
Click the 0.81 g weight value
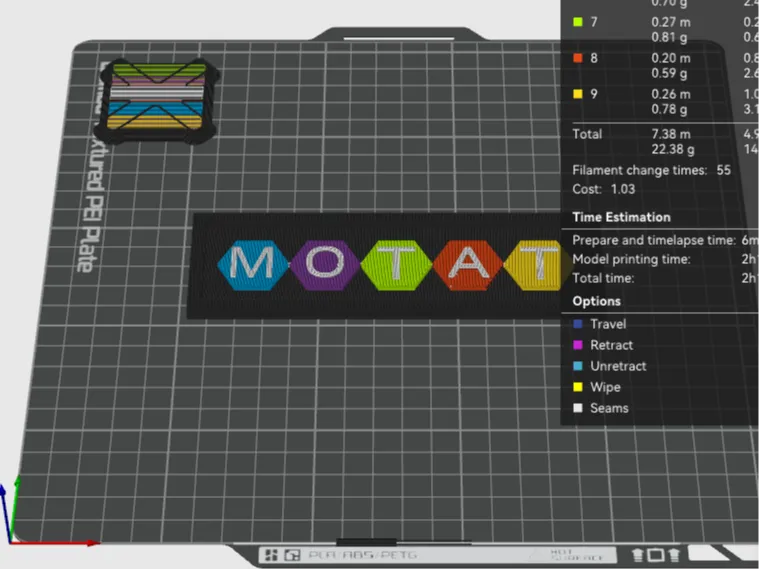pyautogui.click(x=669, y=37)
